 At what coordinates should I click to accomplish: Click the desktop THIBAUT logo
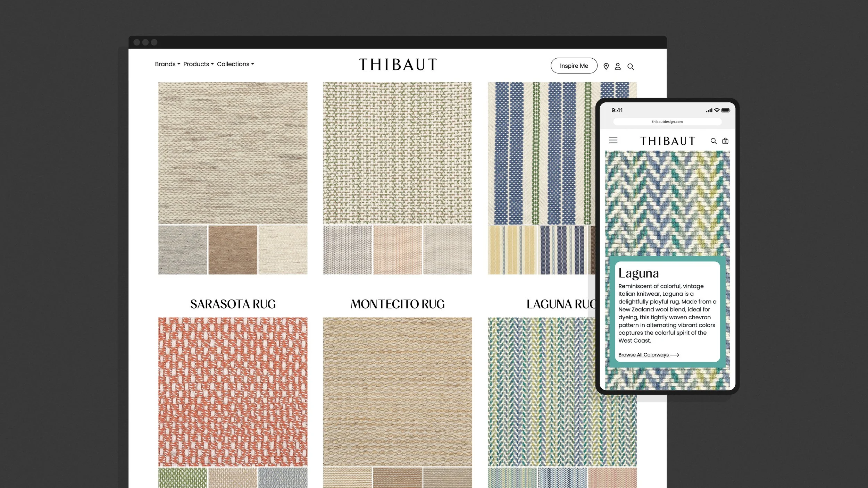click(x=398, y=65)
